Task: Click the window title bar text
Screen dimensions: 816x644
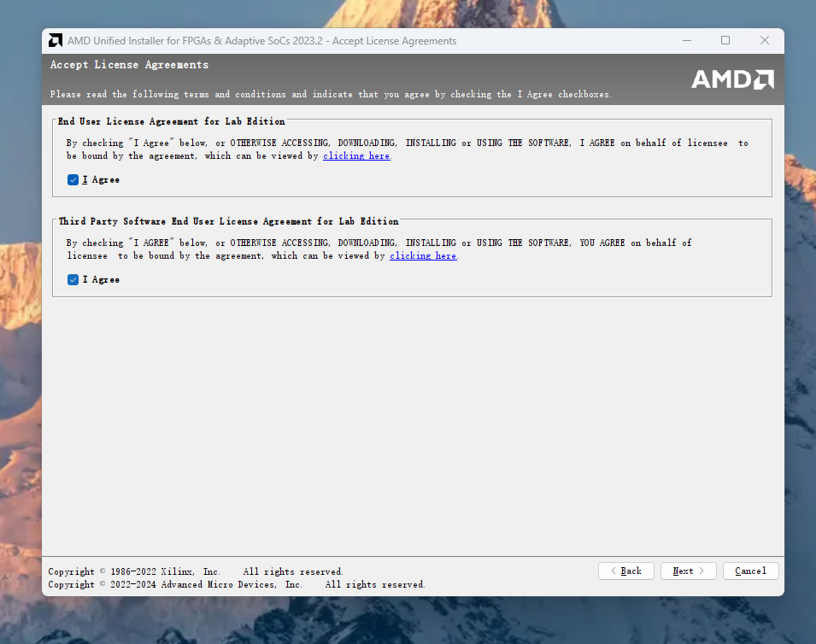Action: (261, 41)
